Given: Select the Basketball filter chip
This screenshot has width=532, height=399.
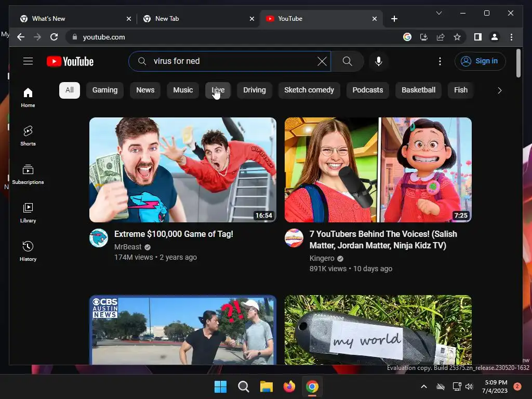Looking at the screenshot, I should click(418, 90).
